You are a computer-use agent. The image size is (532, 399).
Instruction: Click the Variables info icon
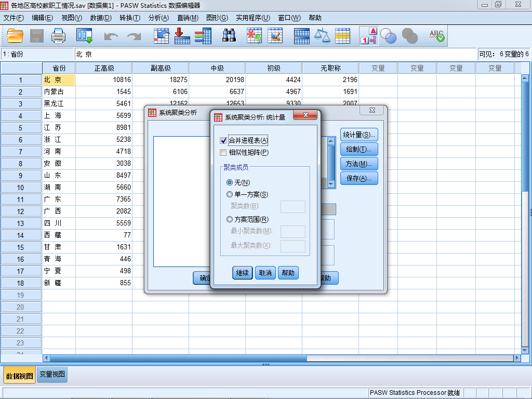pyautogui.click(x=203, y=36)
